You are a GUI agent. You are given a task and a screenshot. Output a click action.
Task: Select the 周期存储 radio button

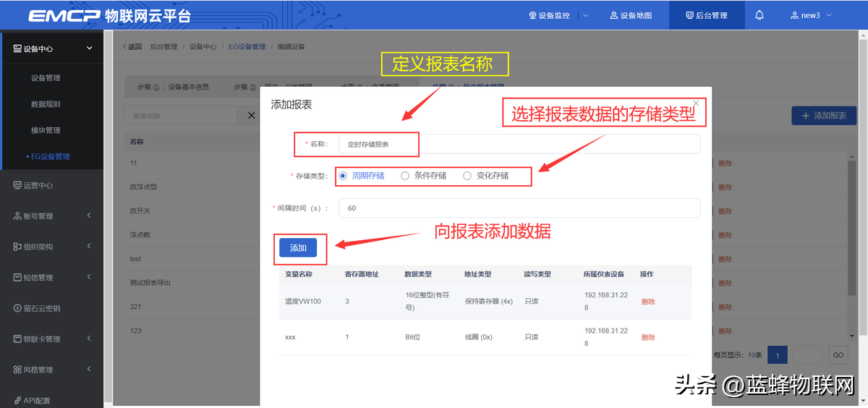[x=343, y=176]
